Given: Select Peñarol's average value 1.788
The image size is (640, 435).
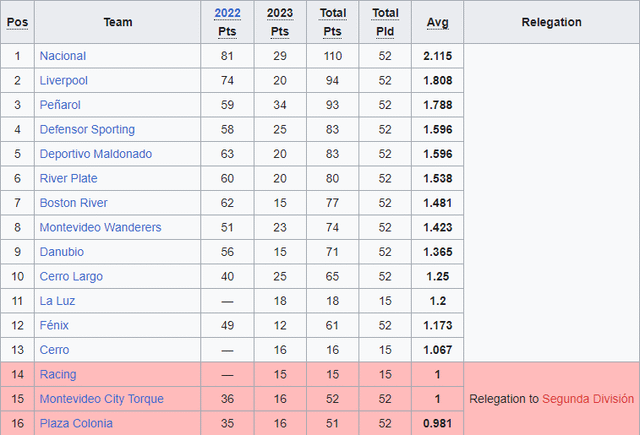Looking at the screenshot, I should (x=438, y=105).
